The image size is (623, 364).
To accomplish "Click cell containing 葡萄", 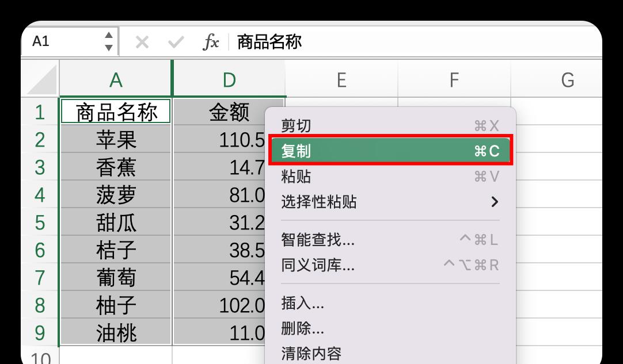I will 116,278.
